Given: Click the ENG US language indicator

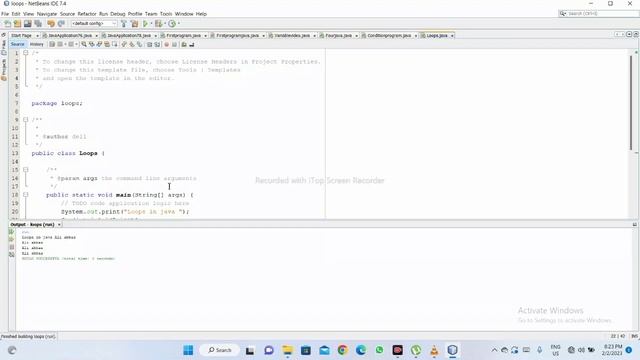Looking at the screenshot, I should tap(555, 350).
